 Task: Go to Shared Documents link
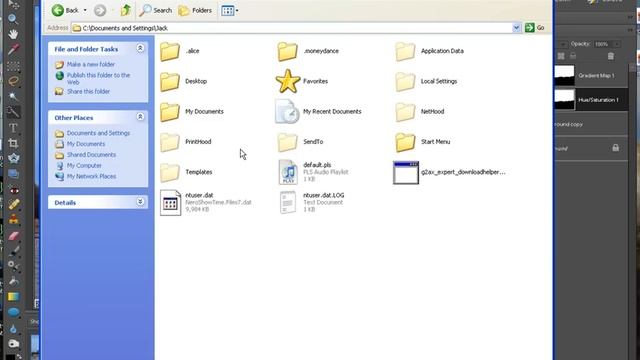pyautogui.click(x=91, y=155)
